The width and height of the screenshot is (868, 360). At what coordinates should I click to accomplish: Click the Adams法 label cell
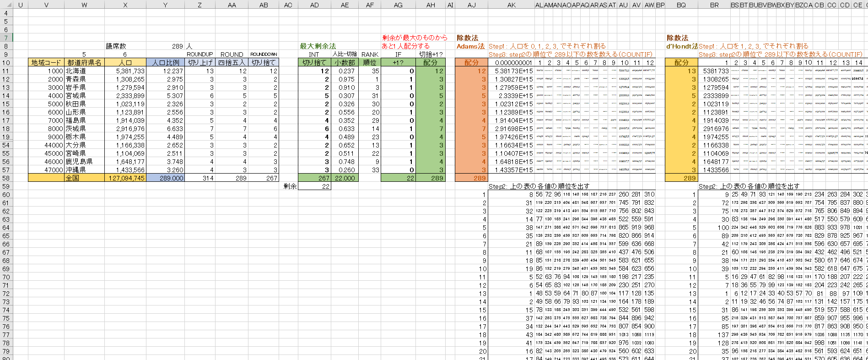point(471,46)
